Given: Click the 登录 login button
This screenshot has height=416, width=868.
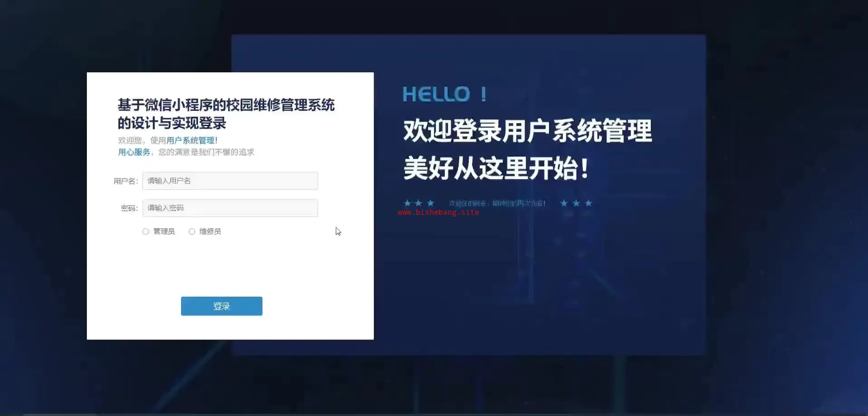Looking at the screenshot, I should 222,306.
